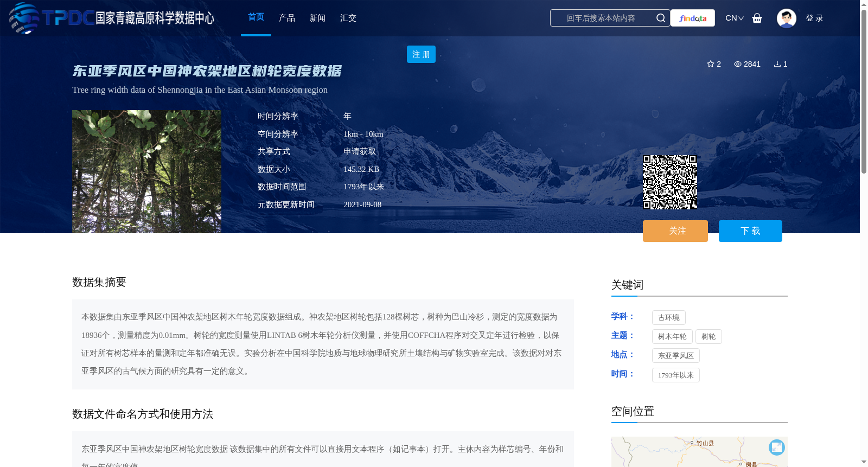
Task: Click the 1793年以来 time tag
Action: tap(676, 375)
